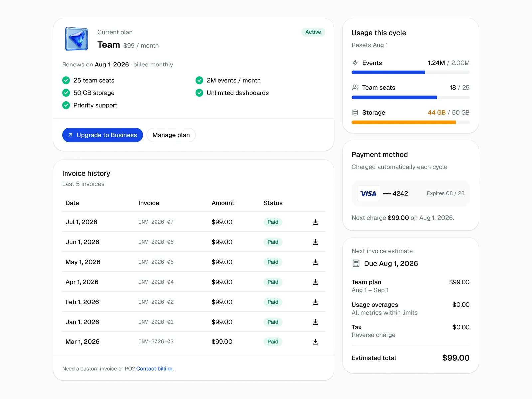The image size is (532, 399).
Task: Click the Visa card logo
Action: (x=368, y=194)
